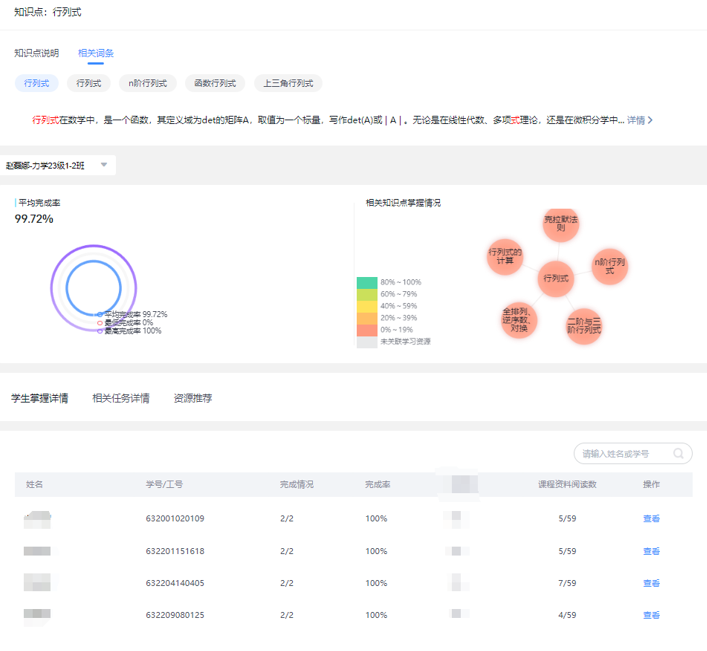Click the 0%~19% legend swatch

point(367,330)
